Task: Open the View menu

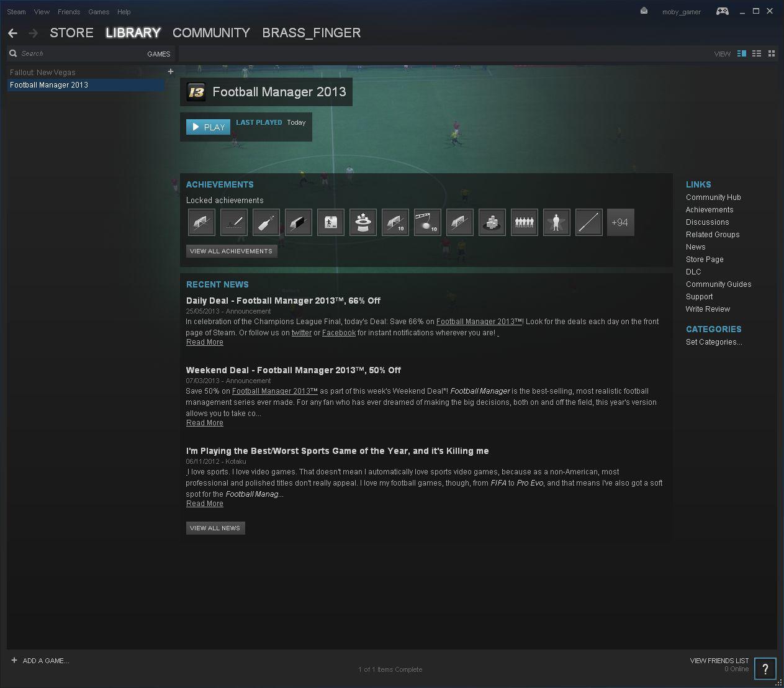Action: [x=42, y=12]
